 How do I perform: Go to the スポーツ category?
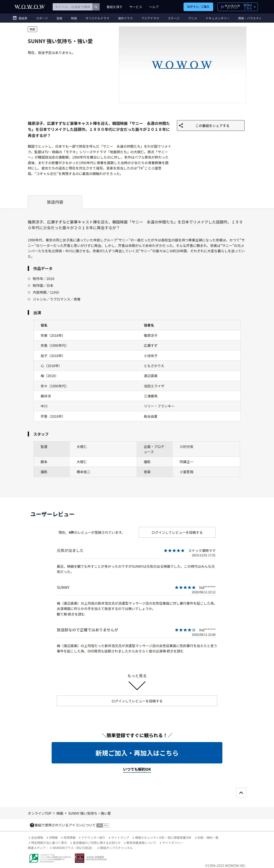(42, 18)
